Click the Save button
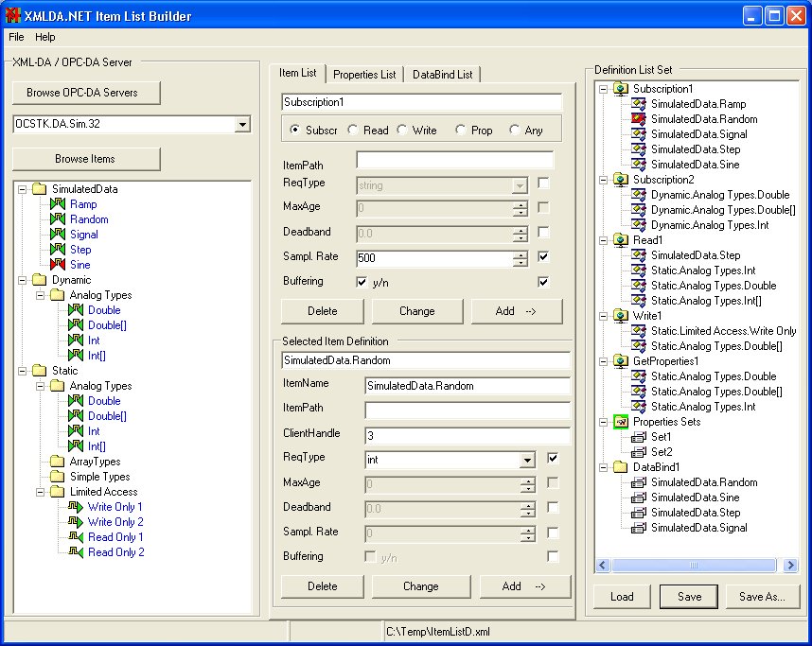The width and height of the screenshot is (812, 646). (x=689, y=597)
